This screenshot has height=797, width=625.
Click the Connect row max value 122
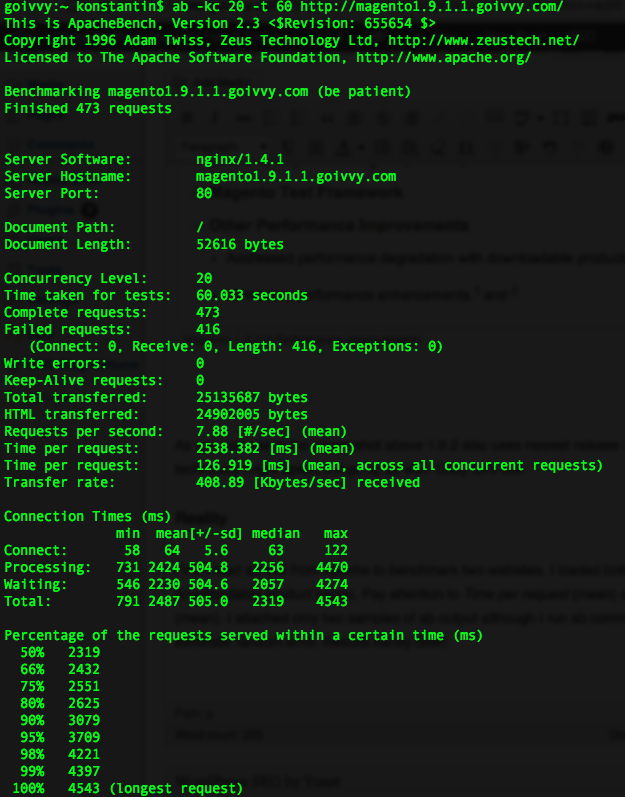click(x=336, y=550)
